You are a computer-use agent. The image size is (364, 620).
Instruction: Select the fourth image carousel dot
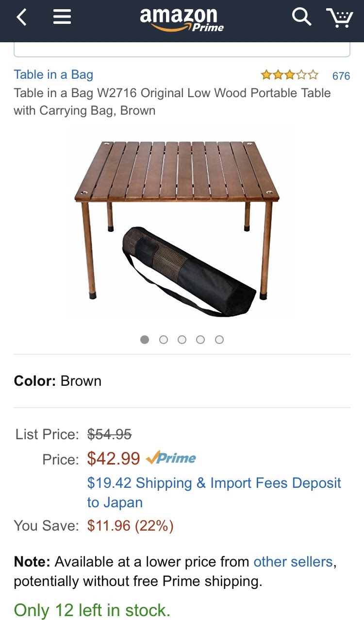point(200,340)
